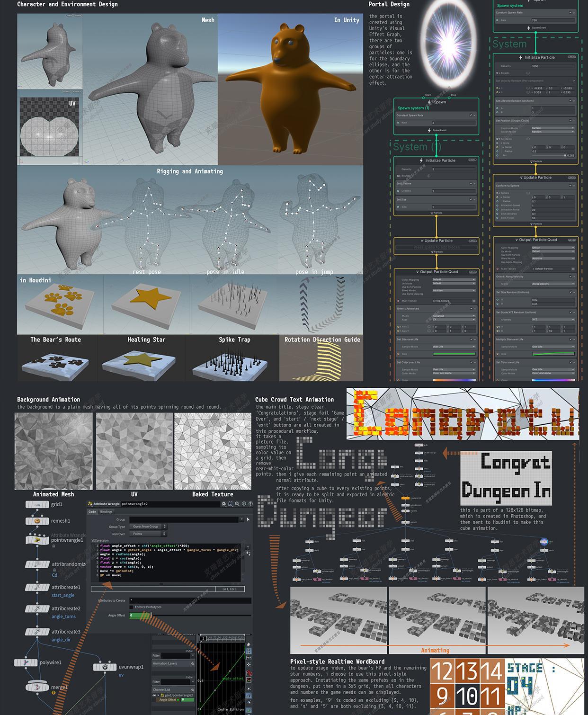This screenshot has height=715, width=588.
Task: Click the 'angle_turns' attribute label under attribcreate2
Action: tap(63, 617)
